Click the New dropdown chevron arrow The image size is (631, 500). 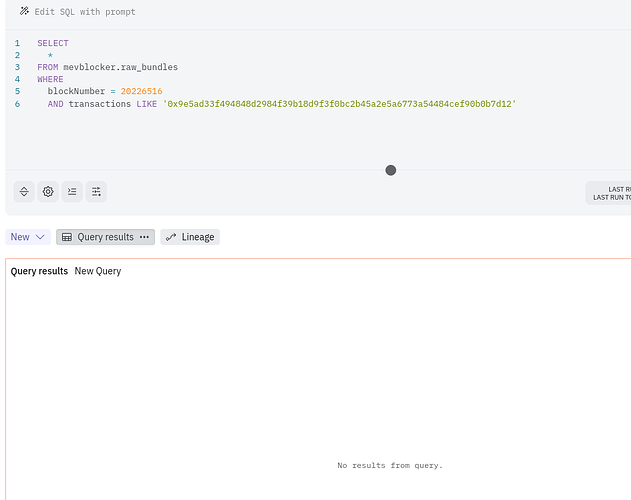click(x=41, y=237)
